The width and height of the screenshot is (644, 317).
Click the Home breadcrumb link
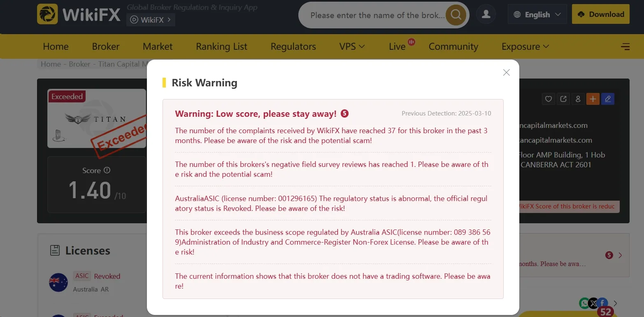point(51,64)
